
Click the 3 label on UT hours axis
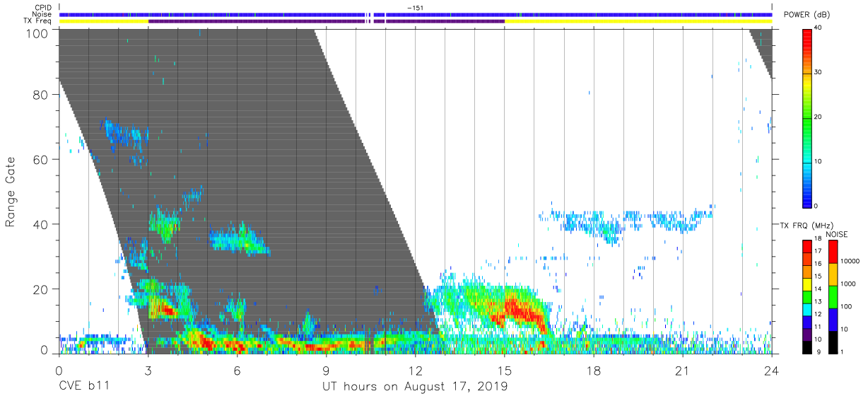[148, 371]
